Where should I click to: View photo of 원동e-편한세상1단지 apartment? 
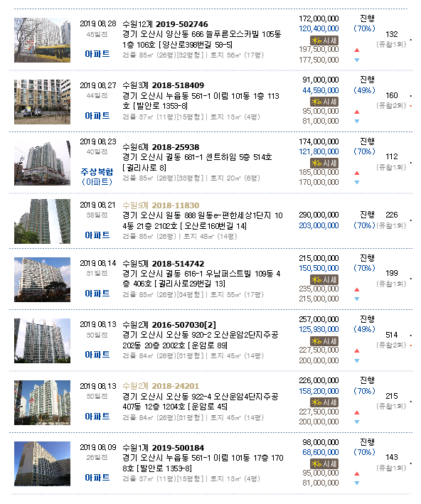click(42, 221)
